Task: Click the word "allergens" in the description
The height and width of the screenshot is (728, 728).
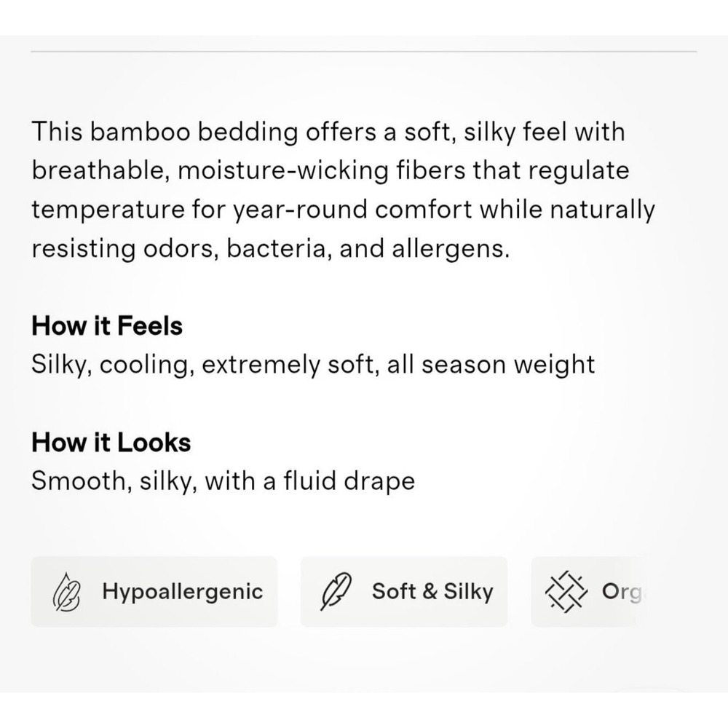Action: [448, 249]
